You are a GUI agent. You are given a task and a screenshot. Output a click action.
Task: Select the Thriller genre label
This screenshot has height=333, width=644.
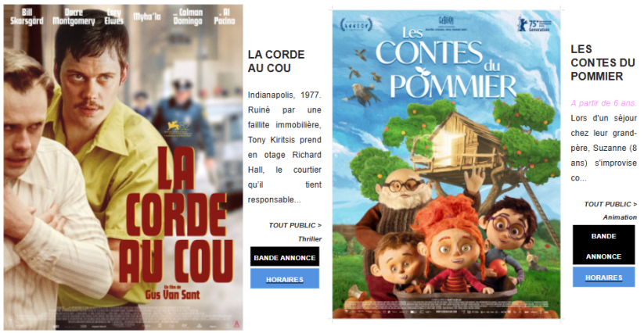coord(310,238)
